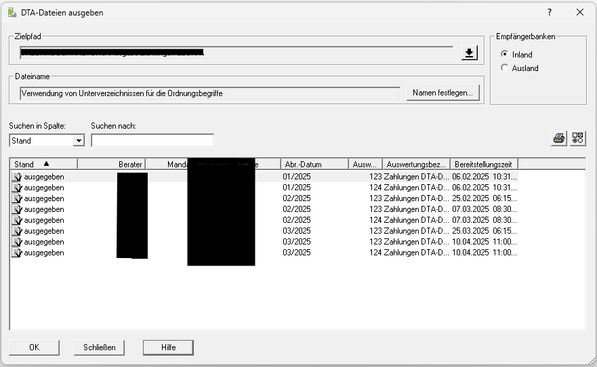Viewport: 597px width, 367px height.
Task: Click the document icon of the first ausgegeben row
Action: [17, 177]
